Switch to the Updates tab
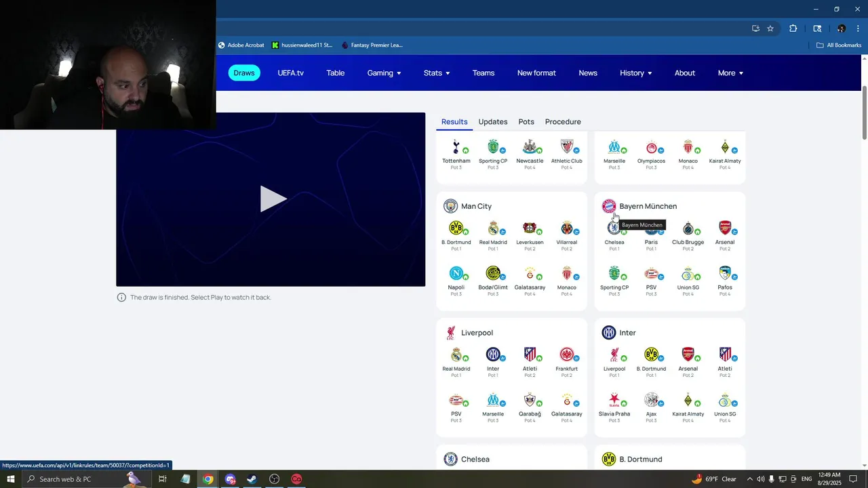The height and width of the screenshot is (488, 868). click(493, 122)
